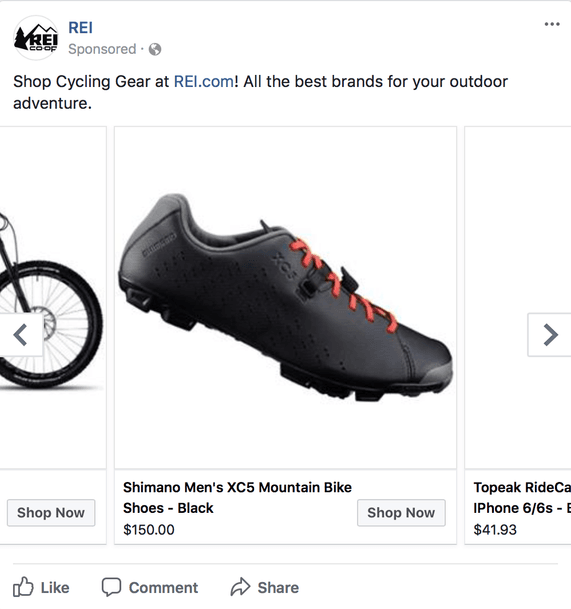Open the REI.com link in post text
The width and height of the screenshot is (571, 609).
[x=204, y=82]
